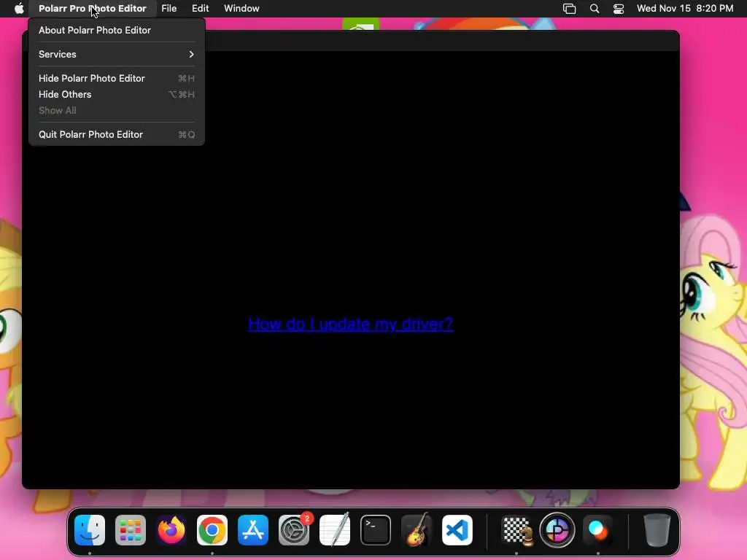
Task: Open TextEdit from the dock
Action: tap(334, 530)
